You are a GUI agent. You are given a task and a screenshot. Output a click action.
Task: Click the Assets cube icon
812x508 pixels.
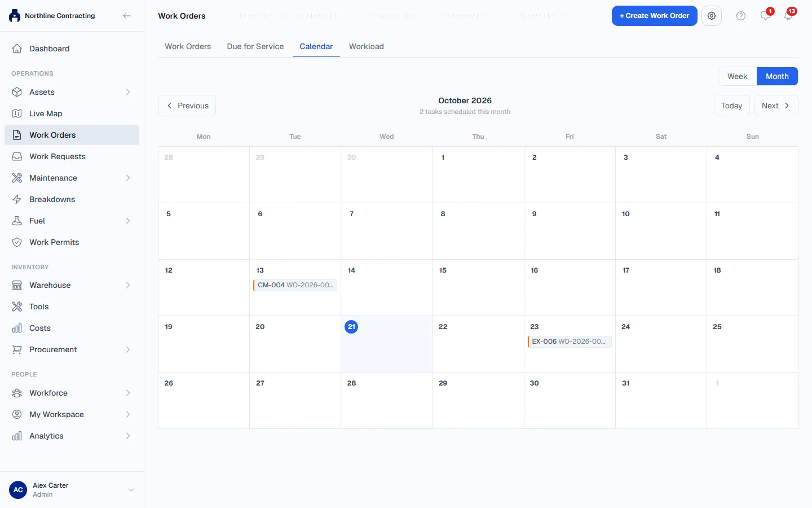coord(17,92)
